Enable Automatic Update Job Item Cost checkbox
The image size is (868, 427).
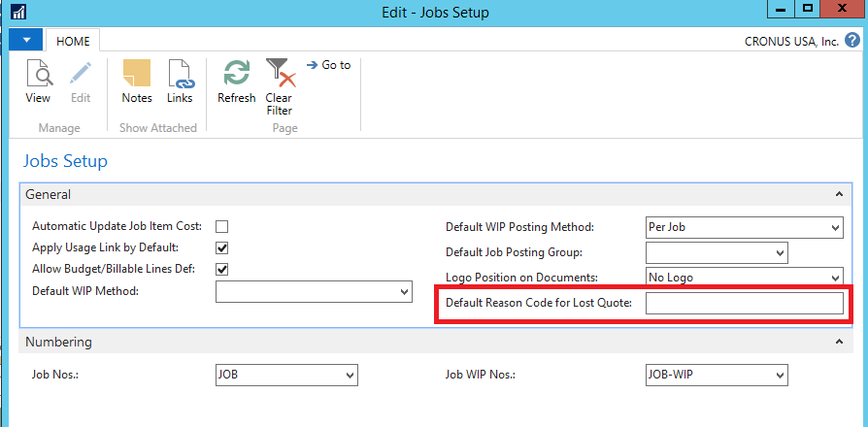221,227
